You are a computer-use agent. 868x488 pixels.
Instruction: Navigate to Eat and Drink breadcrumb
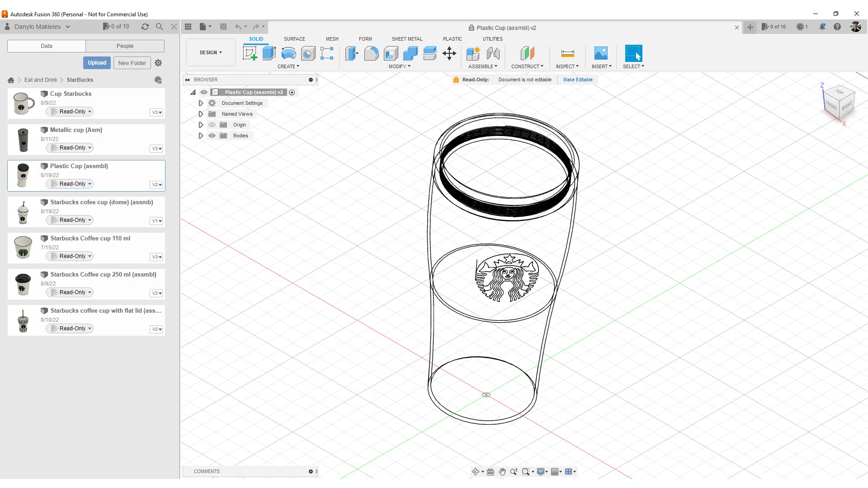(41, 80)
